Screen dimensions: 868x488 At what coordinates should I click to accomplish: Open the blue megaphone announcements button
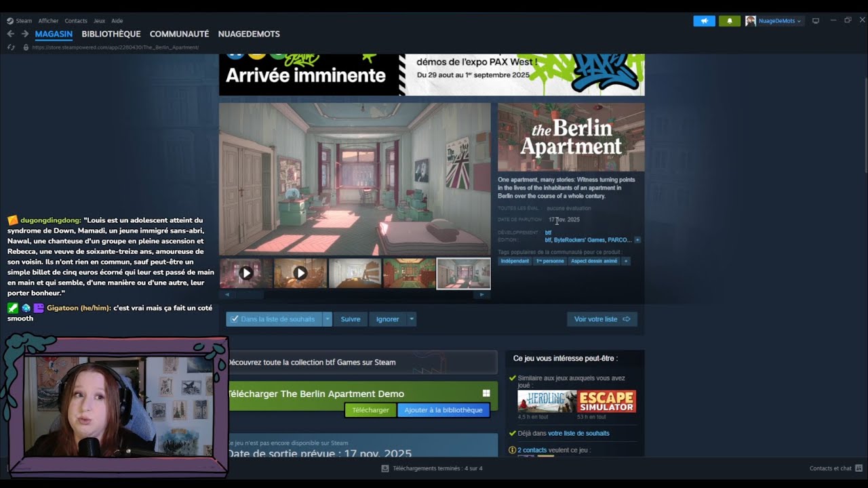704,21
